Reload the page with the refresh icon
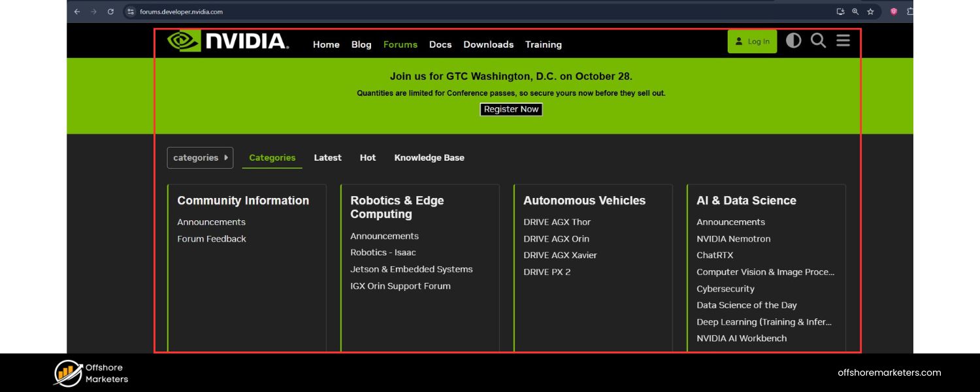The width and height of the screenshot is (980, 392). (110, 12)
